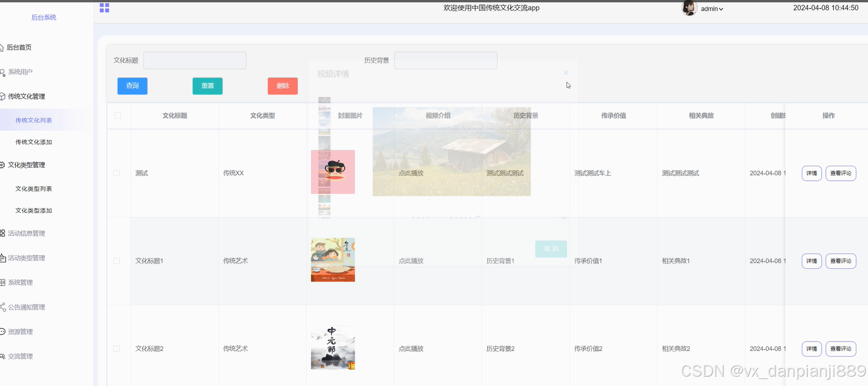Click the 操作 column header
Viewport: 868px width, 386px height.
(828, 116)
